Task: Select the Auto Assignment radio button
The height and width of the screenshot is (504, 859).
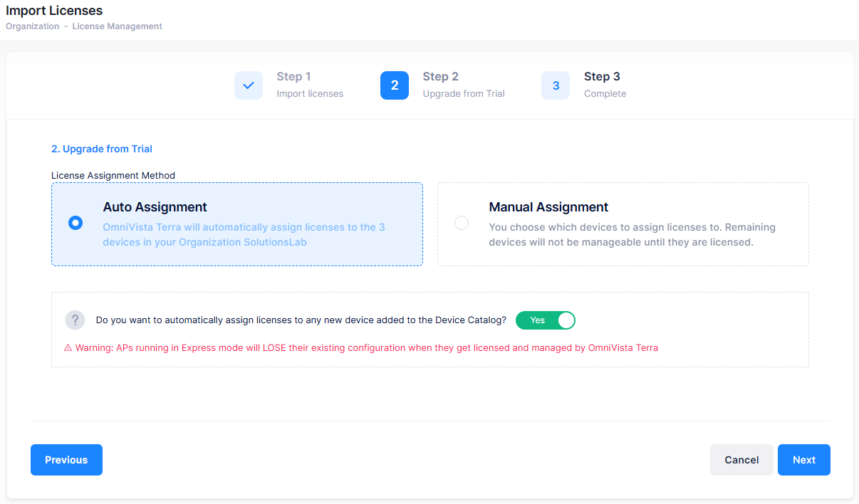Action: pos(76,223)
